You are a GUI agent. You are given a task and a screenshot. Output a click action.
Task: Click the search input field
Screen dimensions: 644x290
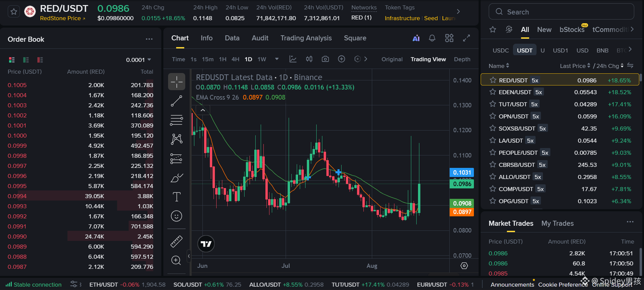pos(561,12)
